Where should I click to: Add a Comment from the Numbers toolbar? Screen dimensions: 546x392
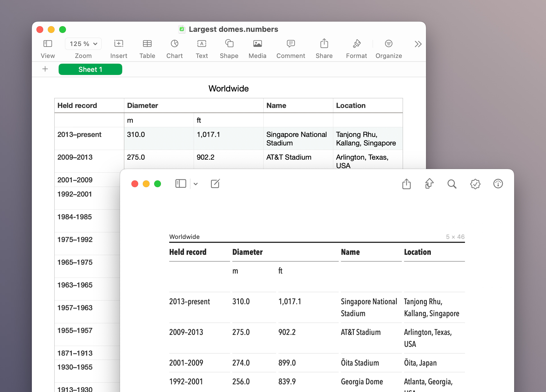291,44
